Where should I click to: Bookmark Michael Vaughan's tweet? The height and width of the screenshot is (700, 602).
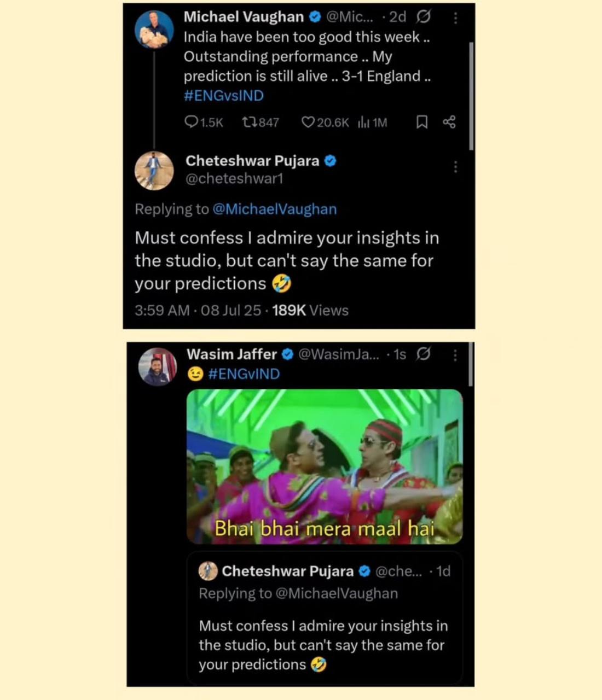pyautogui.click(x=422, y=122)
